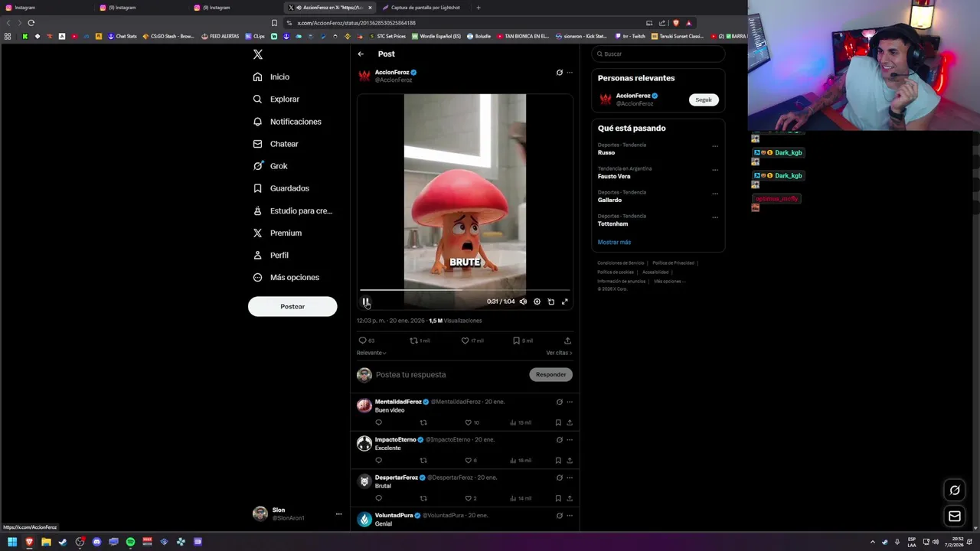Open the Windows Start menu
980x551 pixels.
(x=12, y=542)
